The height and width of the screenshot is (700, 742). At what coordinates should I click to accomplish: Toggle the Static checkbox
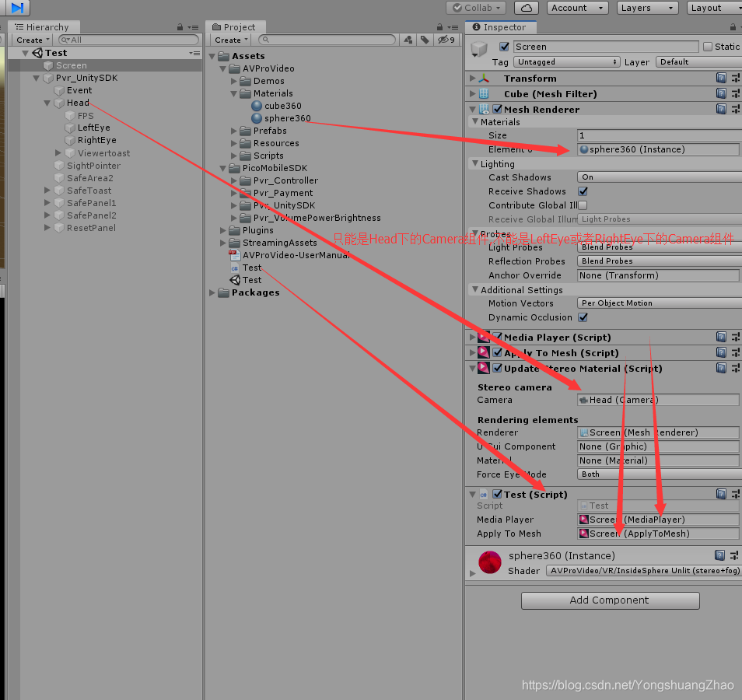tap(708, 47)
